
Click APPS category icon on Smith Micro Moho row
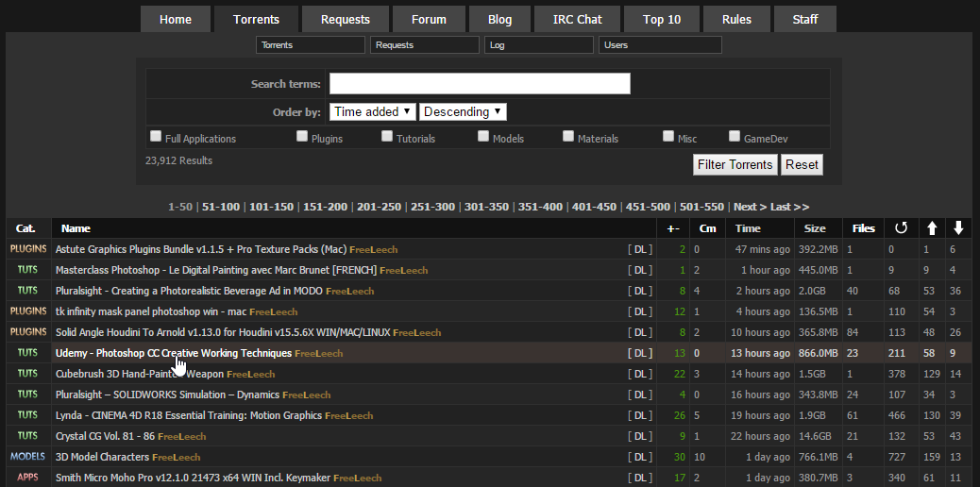click(28, 477)
